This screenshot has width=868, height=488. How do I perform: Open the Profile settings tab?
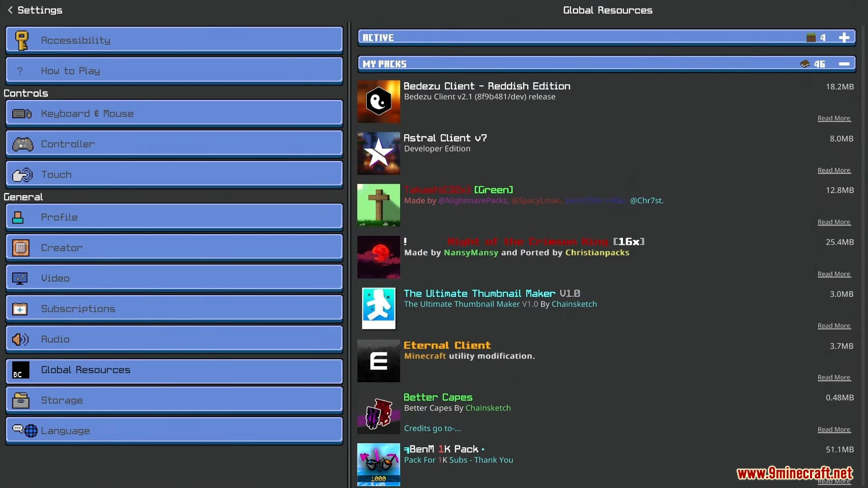[x=174, y=217]
